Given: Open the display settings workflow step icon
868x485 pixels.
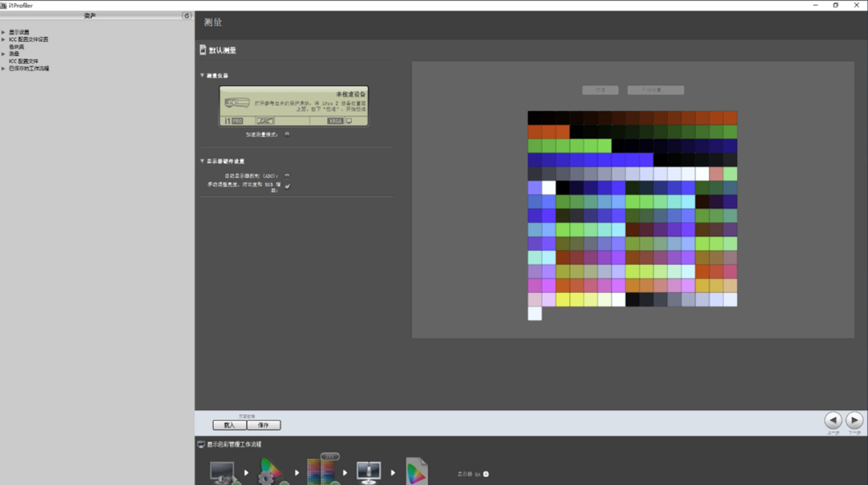Looking at the screenshot, I should (223, 473).
